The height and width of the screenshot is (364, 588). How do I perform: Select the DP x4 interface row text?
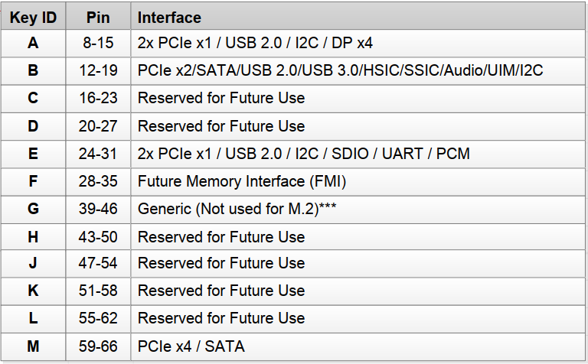point(255,44)
